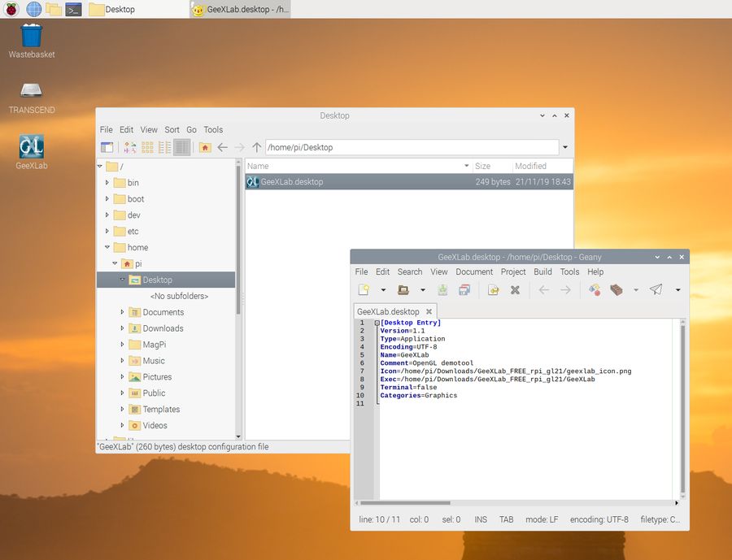The image size is (732, 560).
Task: Select the Documents folder in the tree
Action: click(163, 312)
